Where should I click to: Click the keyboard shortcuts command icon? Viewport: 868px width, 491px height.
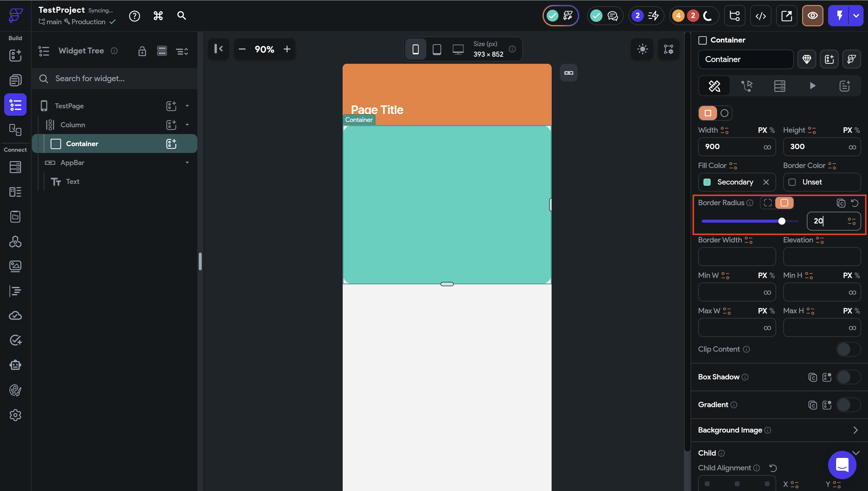(x=158, y=16)
